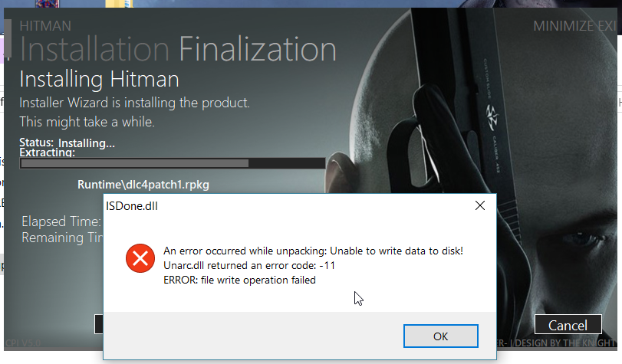Image resolution: width=622 pixels, height=364 pixels.
Task: Click the DESIGN BY THE KNIGHT credit
Action: [565, 343]
